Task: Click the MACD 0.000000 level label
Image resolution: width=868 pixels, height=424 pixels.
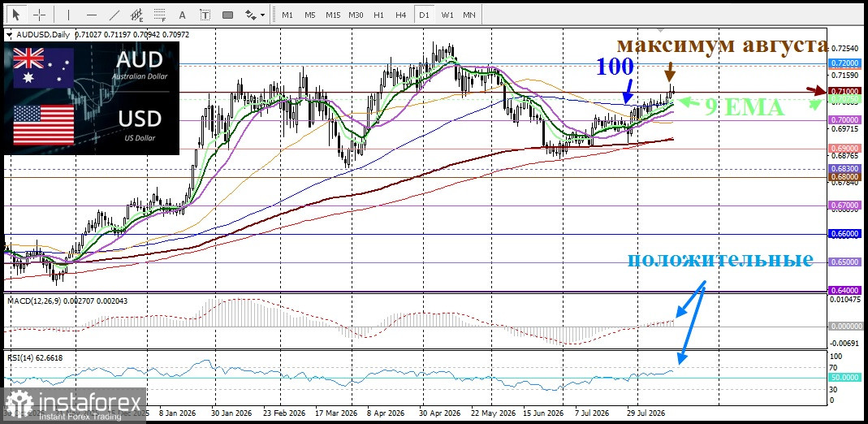Action: point(844,327)
